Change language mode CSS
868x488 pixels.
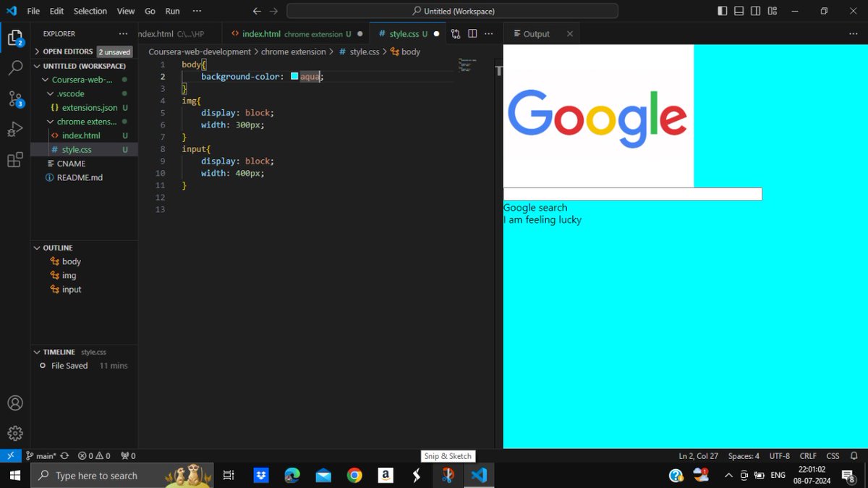(833, 456)
